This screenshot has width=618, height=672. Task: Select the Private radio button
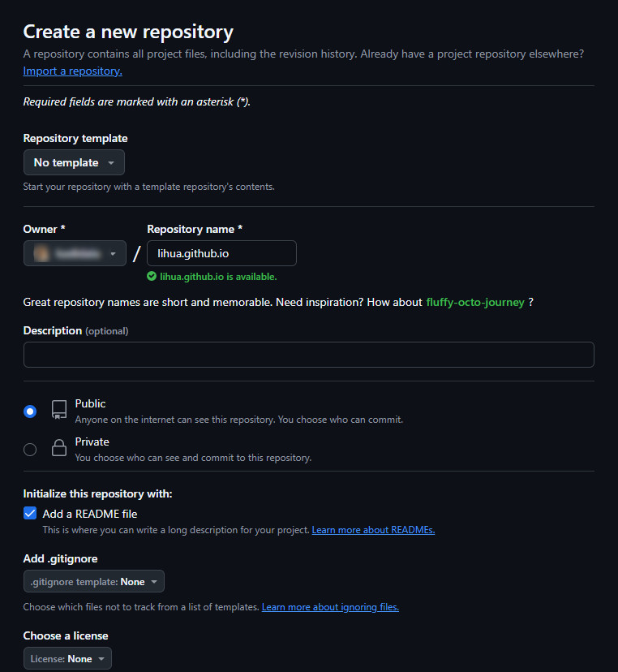coord(30,450)
